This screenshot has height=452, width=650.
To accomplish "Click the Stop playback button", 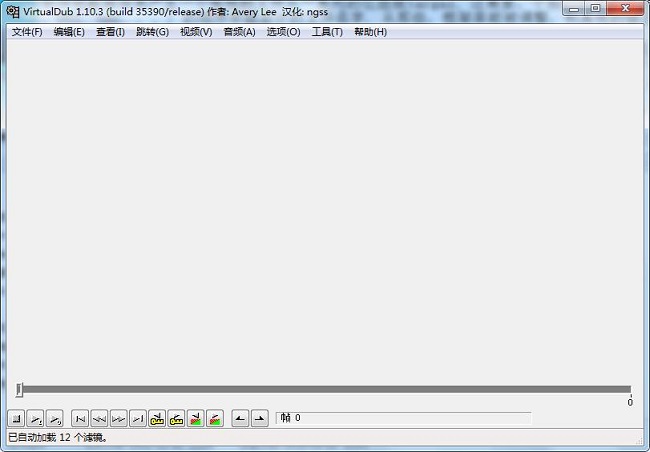I will click(16, 419).
